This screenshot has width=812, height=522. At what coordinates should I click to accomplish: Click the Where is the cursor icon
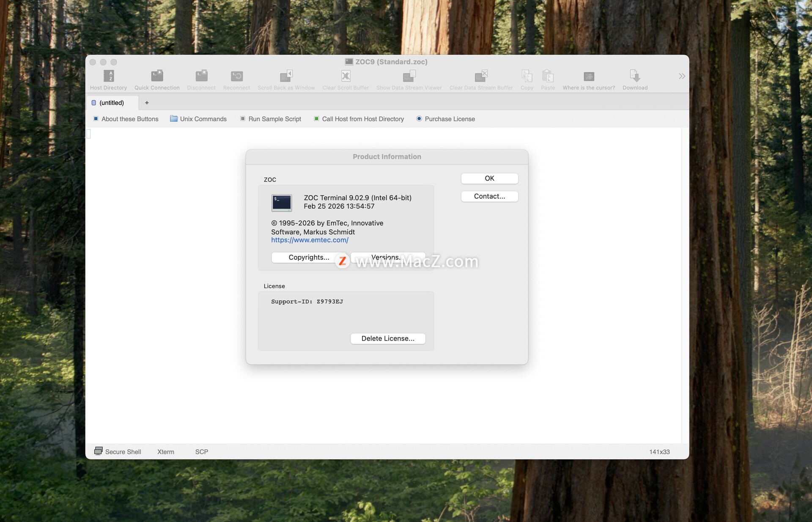[x=589, y=77]
